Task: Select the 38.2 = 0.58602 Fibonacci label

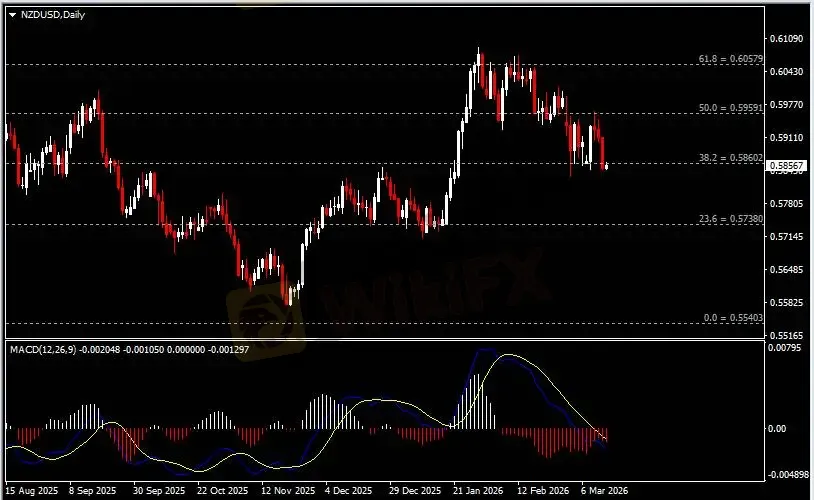Action: click(730, 158)
